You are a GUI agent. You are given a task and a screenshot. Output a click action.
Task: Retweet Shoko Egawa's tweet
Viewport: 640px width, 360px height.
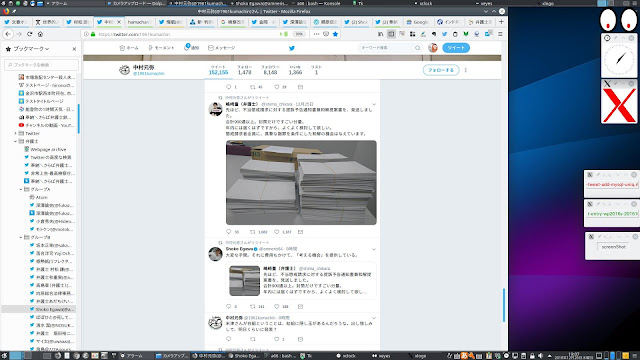(x=253, y=307)
